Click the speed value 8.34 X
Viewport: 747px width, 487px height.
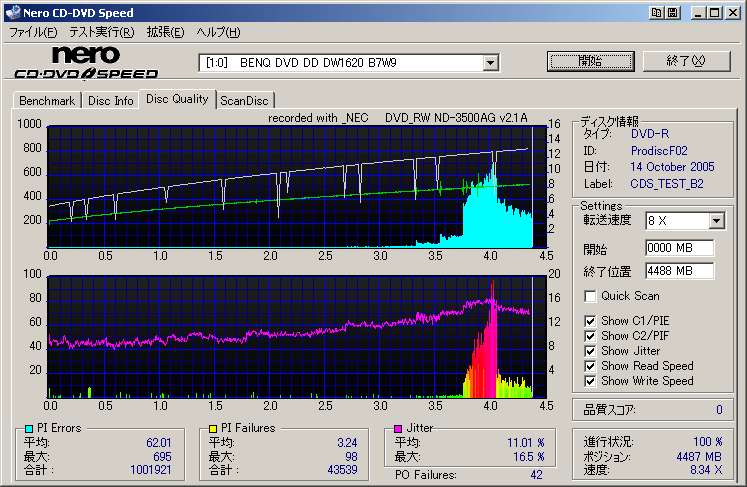coord(706,470)
